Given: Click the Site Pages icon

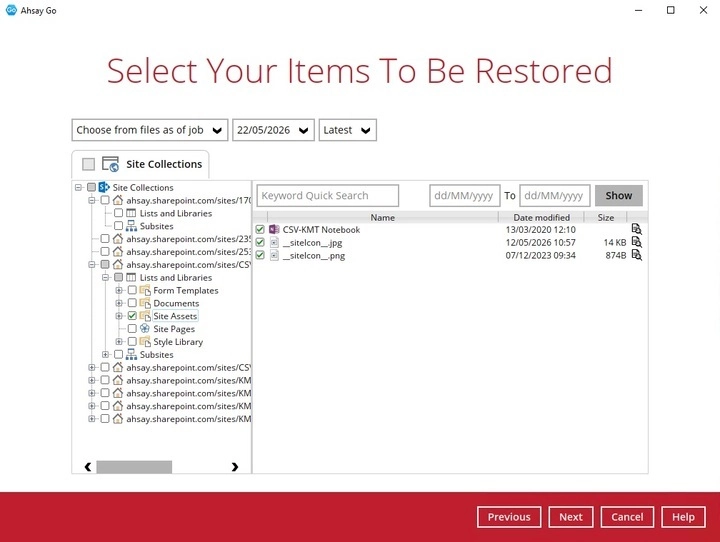Looking at the screenshot, I should click(145, 328).
